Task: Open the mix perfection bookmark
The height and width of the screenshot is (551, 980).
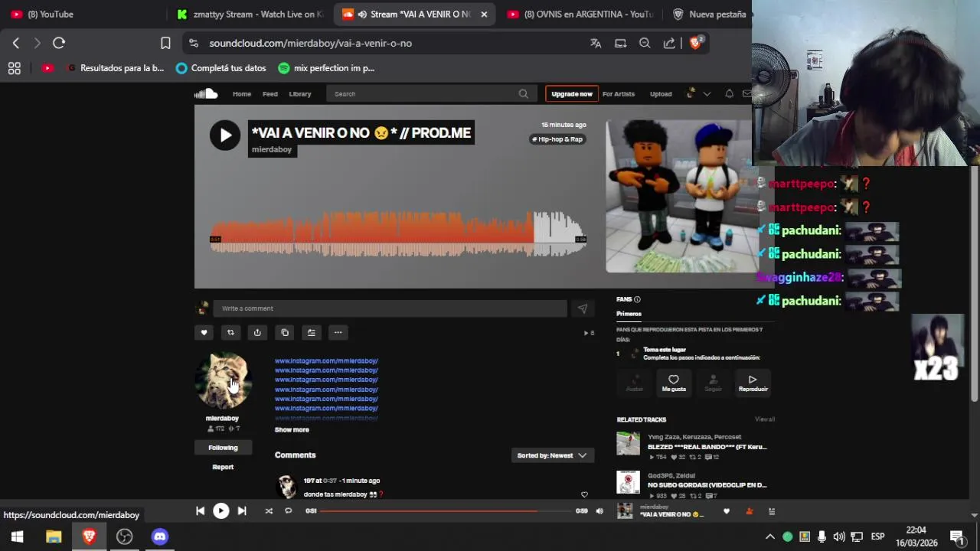Action: (326, 68)
